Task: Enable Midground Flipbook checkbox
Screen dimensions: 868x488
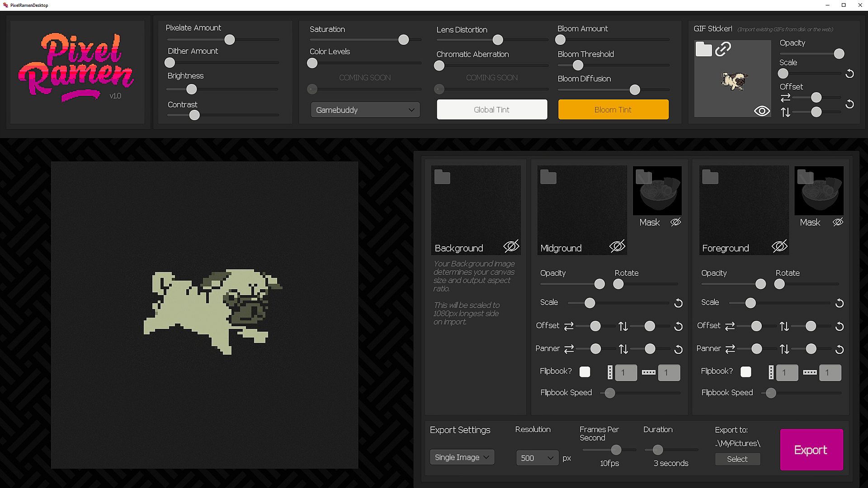Action: [585, 372]
